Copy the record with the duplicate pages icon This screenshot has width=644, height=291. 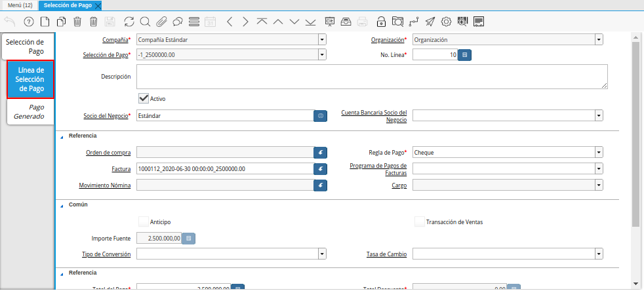pyautogui.click(x=61, y=22)
